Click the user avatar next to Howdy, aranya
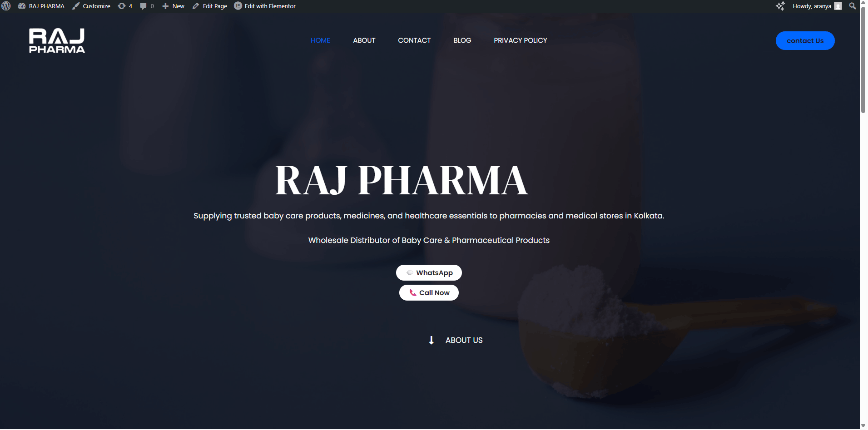Viewport: 868px width, 430px height. tap(838, 6)
